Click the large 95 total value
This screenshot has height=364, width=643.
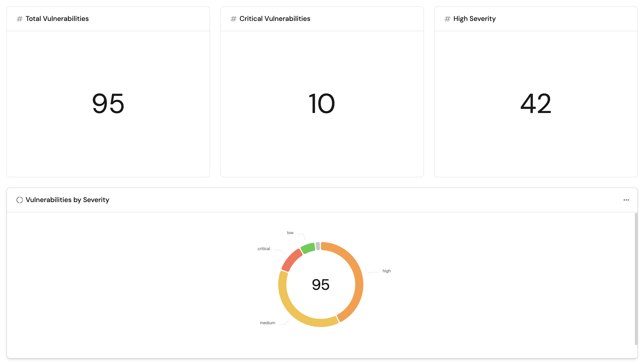(x=108, y=104)
